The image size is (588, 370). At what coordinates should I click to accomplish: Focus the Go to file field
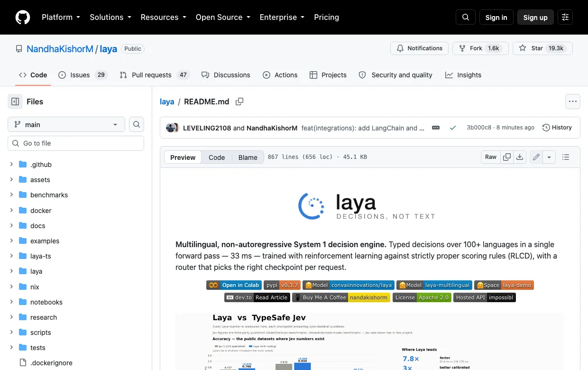pos(76,143)
